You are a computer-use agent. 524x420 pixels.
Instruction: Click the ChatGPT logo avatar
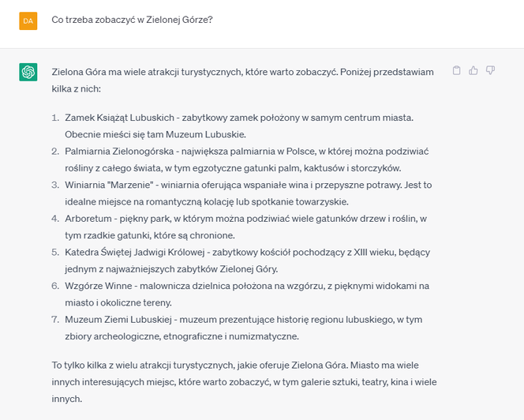28,72
